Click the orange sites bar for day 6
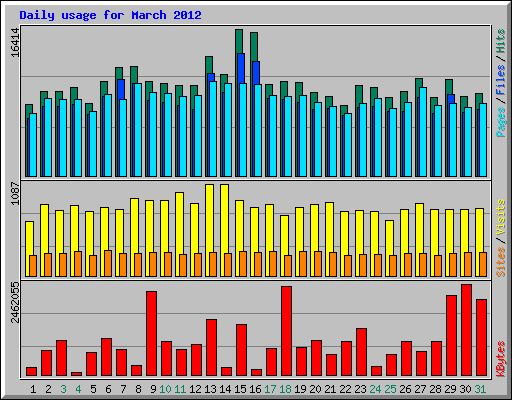The image size is (512, 400). [x=108, y=263]
